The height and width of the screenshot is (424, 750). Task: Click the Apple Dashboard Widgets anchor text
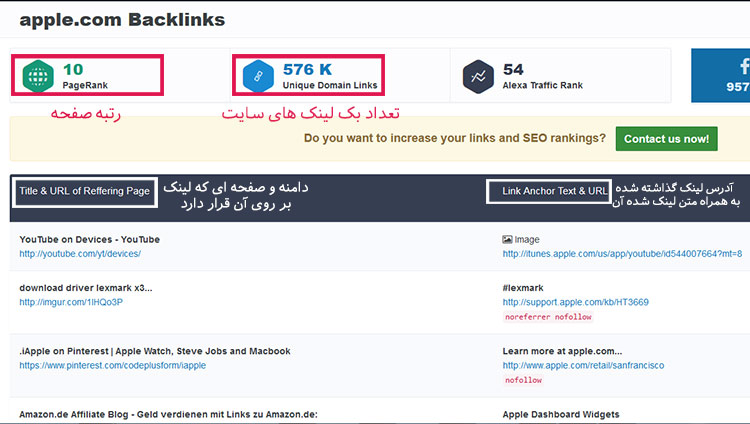click(561, 414)
